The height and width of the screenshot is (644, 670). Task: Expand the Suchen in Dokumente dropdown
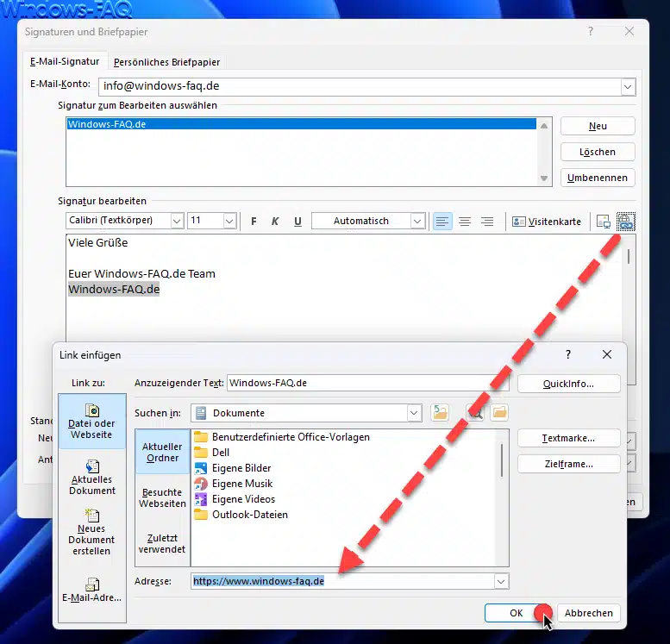point(413,413)
